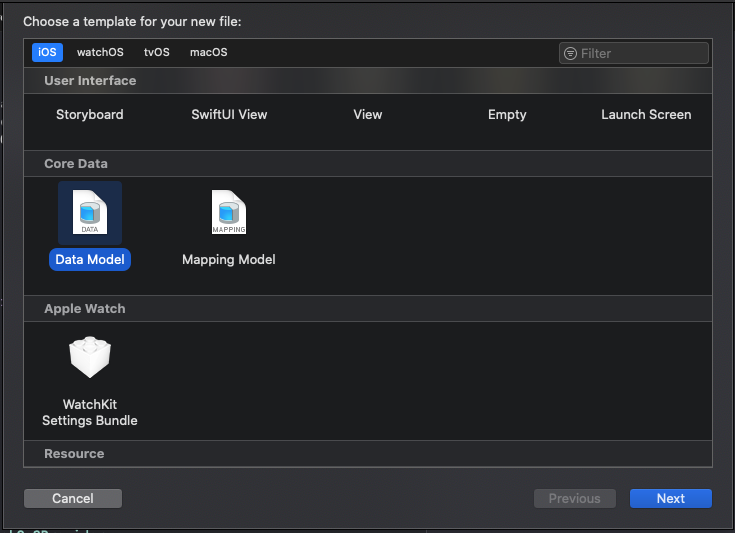
Task: Click the filter icon in search field
Action: pyautogui.click(x=570, y=53)
